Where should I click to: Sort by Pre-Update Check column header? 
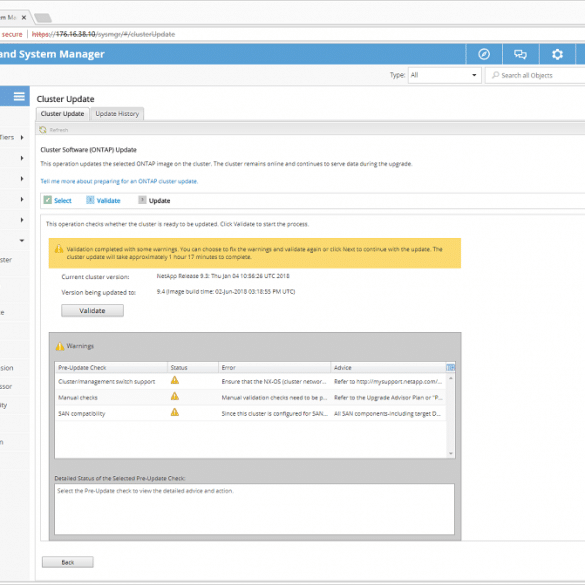pos(111,367)
